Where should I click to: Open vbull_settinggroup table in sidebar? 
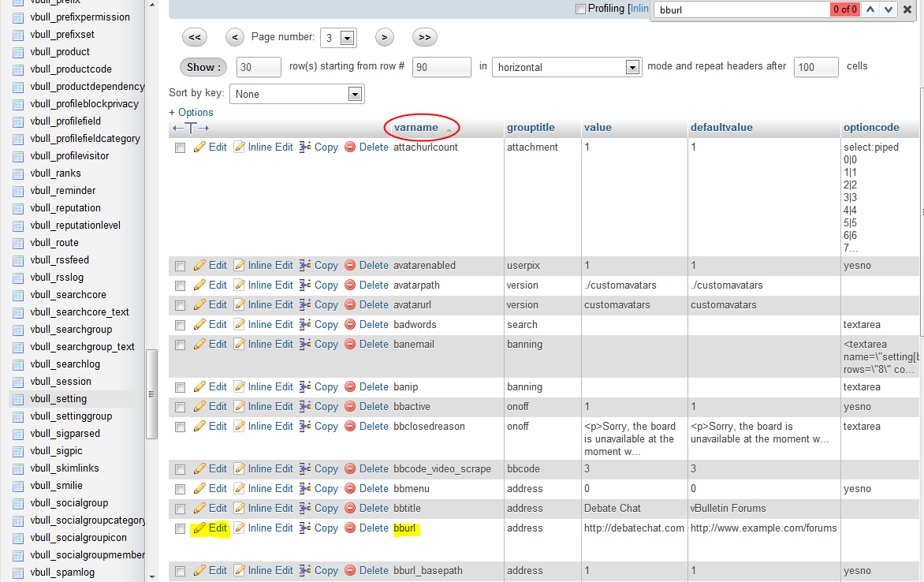[71, 416]
